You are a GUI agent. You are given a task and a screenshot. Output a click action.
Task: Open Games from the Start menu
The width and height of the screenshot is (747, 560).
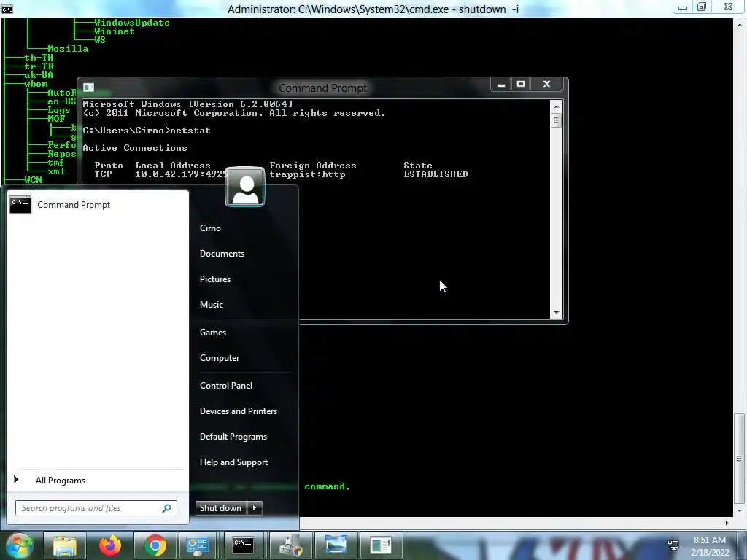[212, 332]
